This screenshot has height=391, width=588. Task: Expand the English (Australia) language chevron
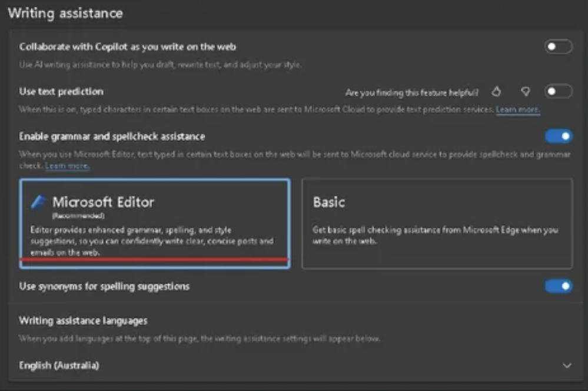[x=567, y=366]
